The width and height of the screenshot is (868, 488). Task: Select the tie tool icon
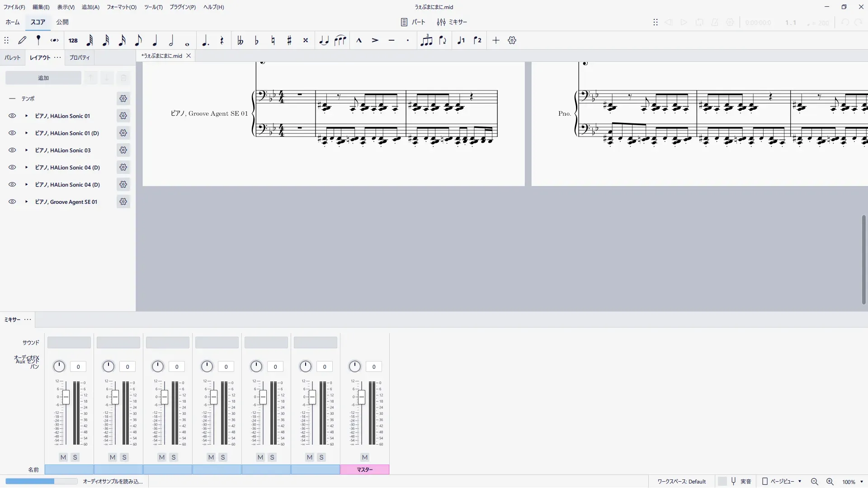click(x=324, y=40)
